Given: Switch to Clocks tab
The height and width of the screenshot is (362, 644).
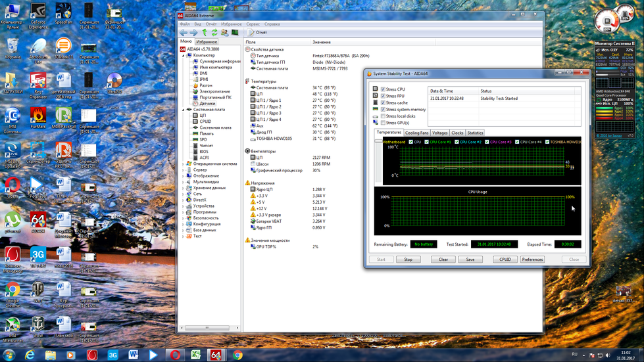Looking at the screenshot, I should pyautogui.click(x=457, y=133).
